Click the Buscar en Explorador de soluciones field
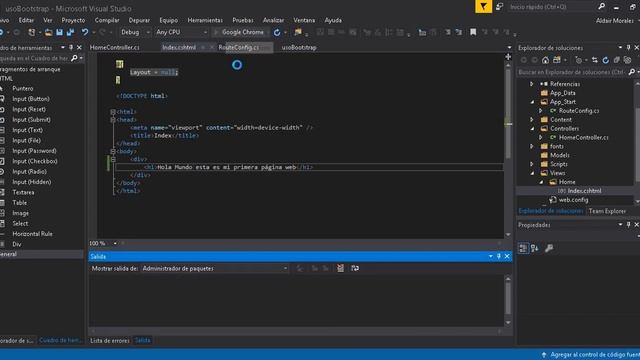Viewport: 640px width, 360px height. tap(572, 72)
